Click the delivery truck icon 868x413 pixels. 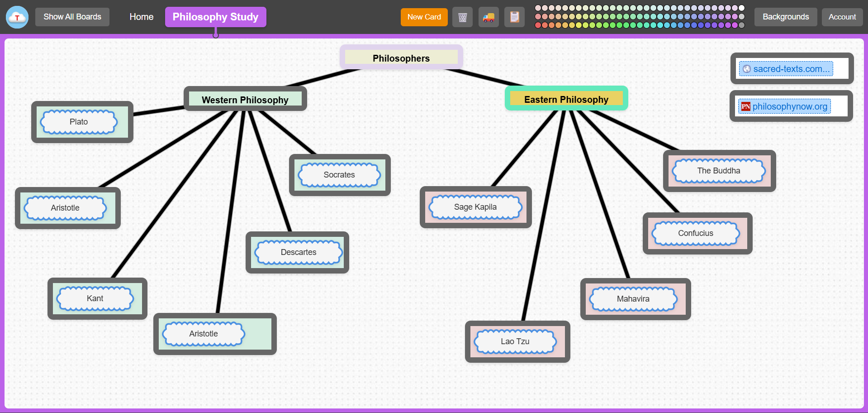point(489,17)
